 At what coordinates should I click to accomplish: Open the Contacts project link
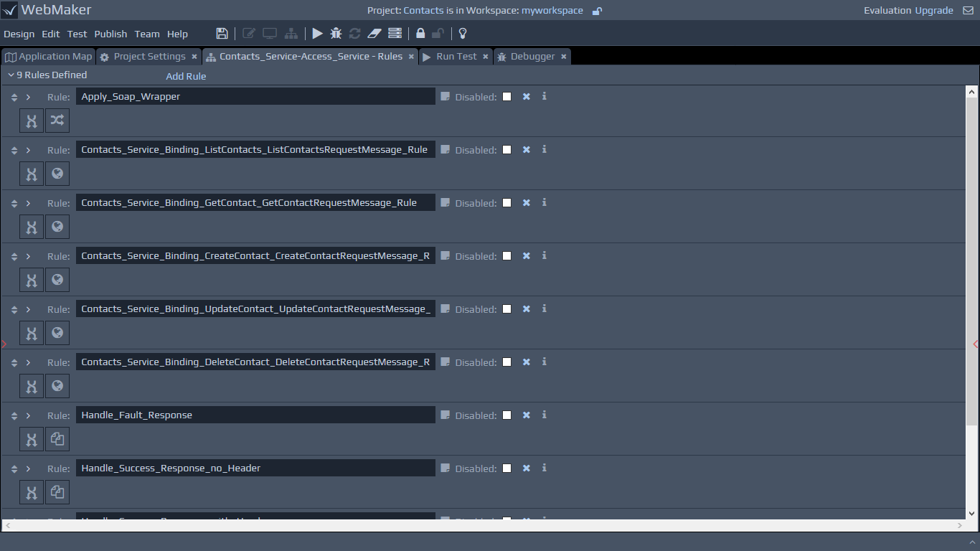423,11
